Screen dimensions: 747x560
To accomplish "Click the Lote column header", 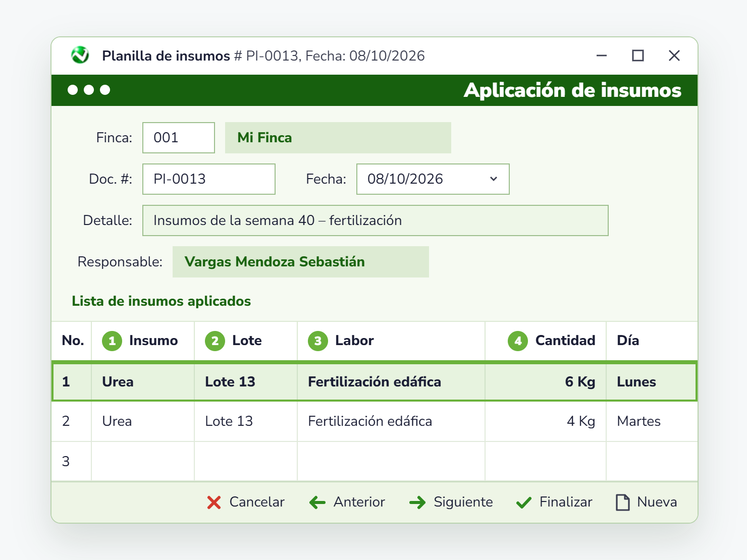I will [246, 341].
